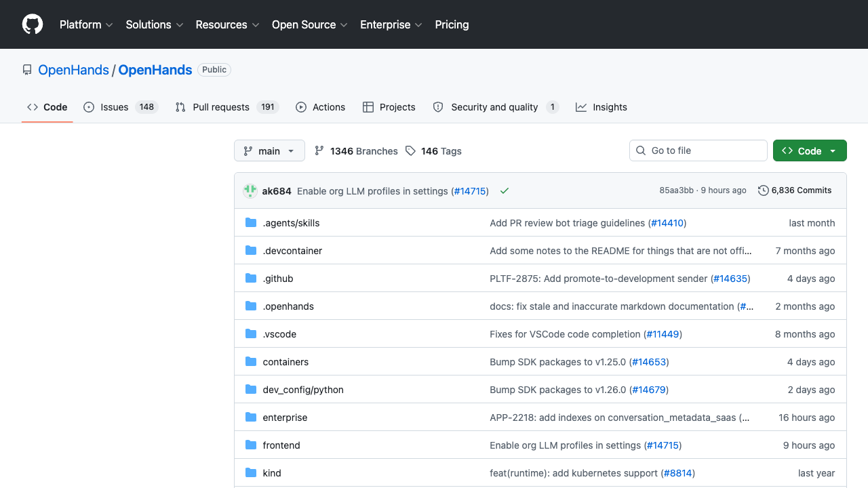Screen dimensions: 868x488
Task: Open the Enterprise navigation dropdown
Action: 391,24
